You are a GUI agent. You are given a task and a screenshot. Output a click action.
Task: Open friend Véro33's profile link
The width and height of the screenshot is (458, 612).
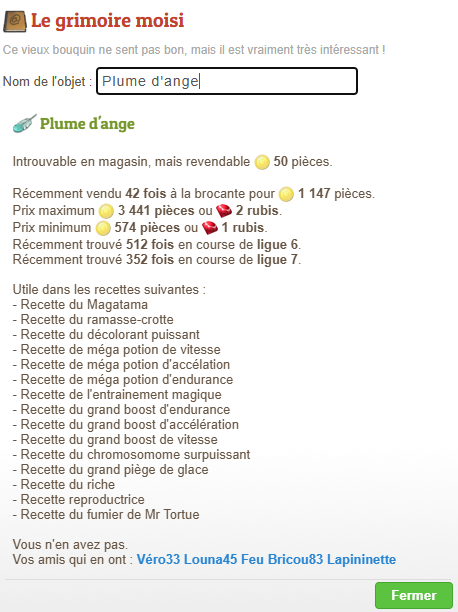coord(158,559)
